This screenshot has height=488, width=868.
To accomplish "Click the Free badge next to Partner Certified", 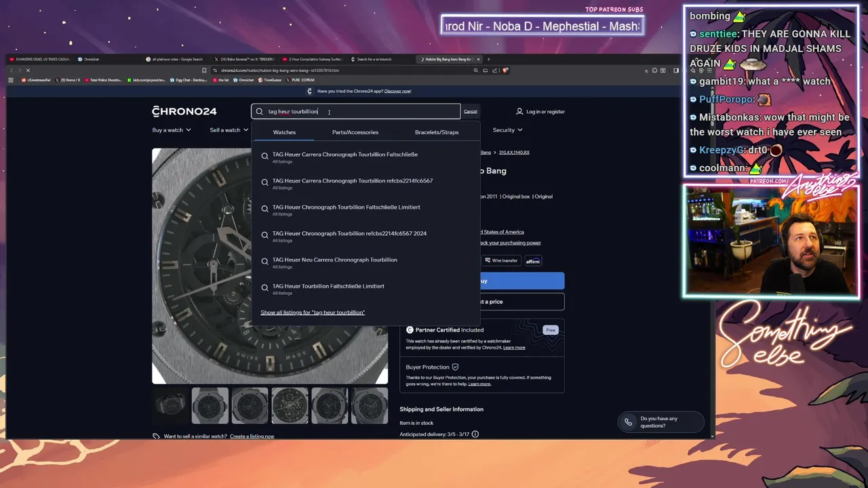I will 551,330.
